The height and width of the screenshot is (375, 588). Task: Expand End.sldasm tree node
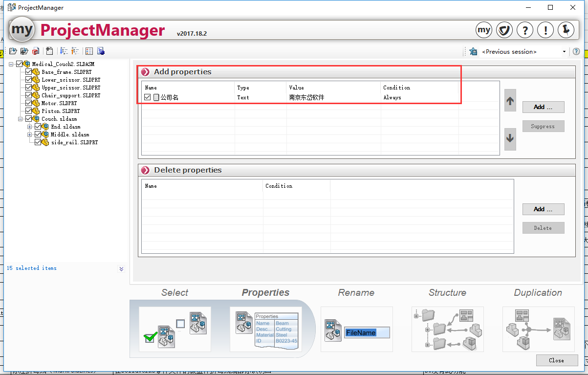pos(30,127)
